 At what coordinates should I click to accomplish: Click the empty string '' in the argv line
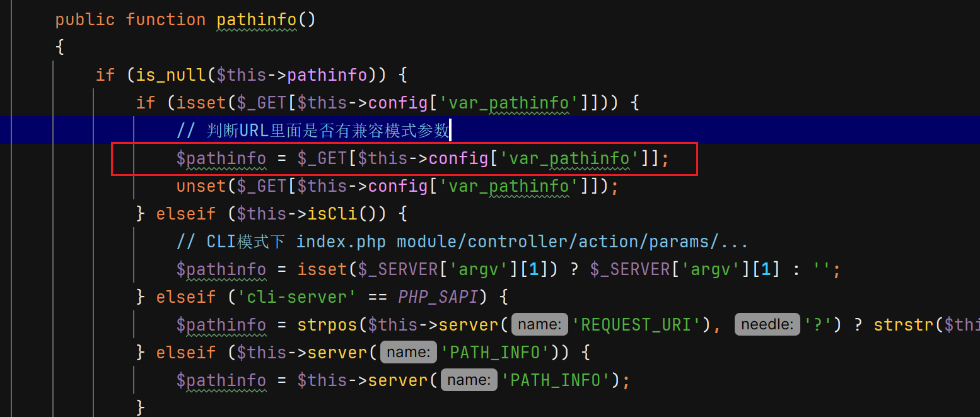coord(822,270)
